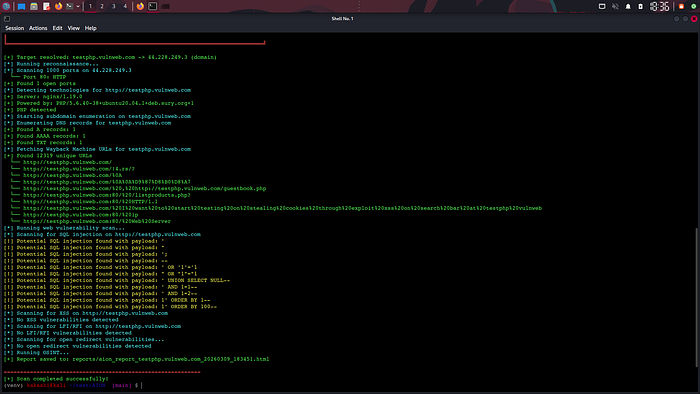This screenshot has width=700, height=394.
Task: Click the blue desktop icon in the panel
Action: pyautogui.click(x=21, y=6)
